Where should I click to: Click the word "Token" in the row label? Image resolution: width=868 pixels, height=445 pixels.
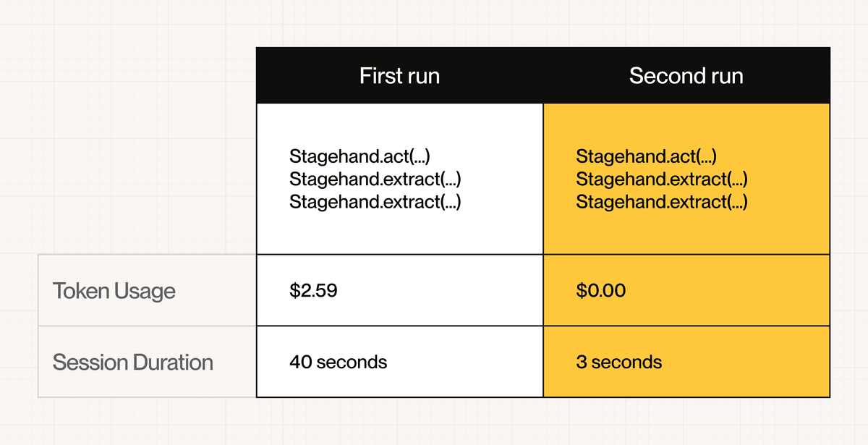(x=80, y=292)
